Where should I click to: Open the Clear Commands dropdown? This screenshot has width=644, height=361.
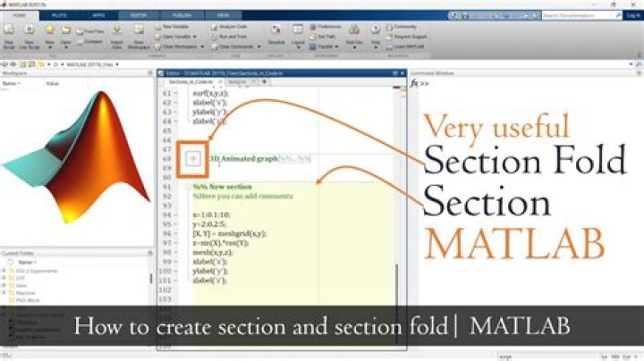click(x=258, y=46)
